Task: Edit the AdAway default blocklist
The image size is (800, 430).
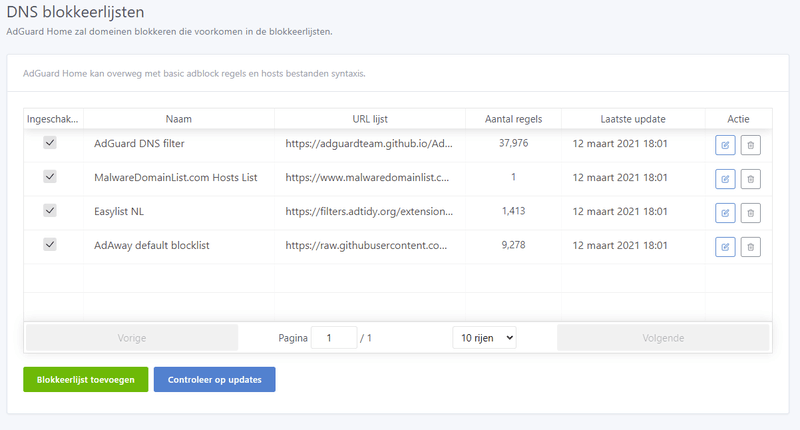Action: [725, 246]
